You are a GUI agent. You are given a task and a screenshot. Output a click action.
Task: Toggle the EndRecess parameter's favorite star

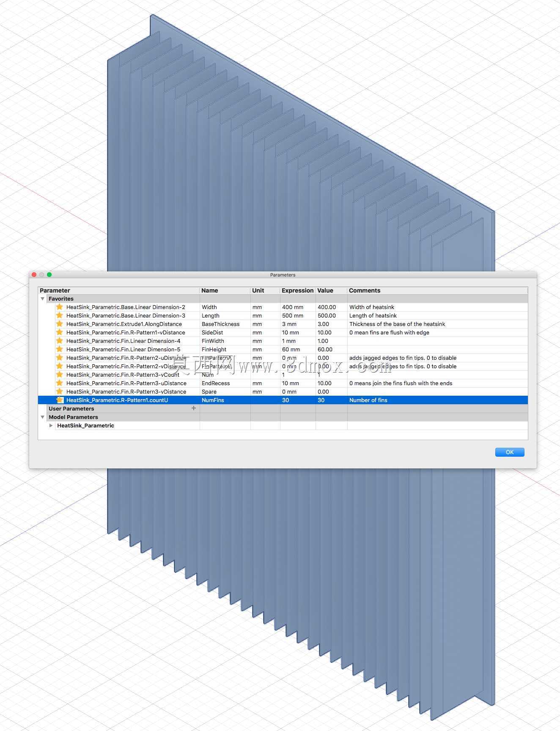click(x=60, y=383)
